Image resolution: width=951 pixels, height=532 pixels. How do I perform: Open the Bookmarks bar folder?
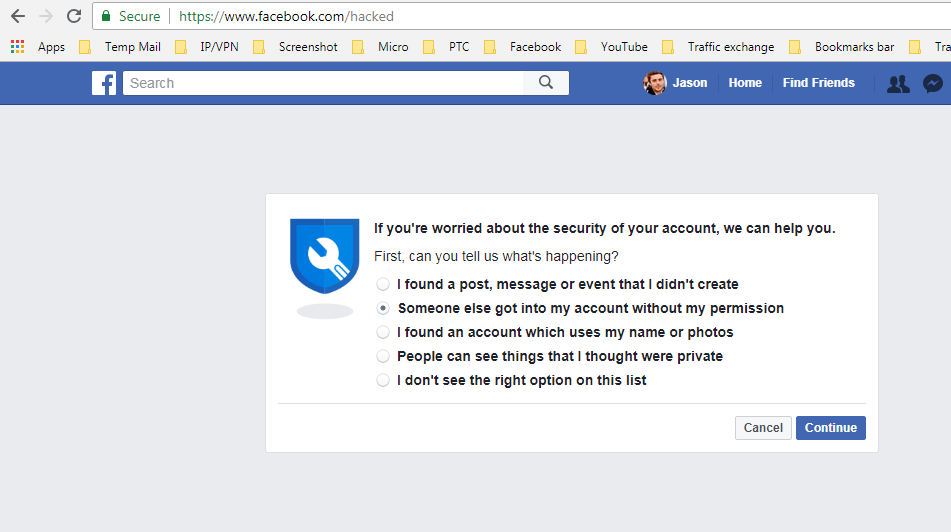pyautogui.click(x=842, y=47)
